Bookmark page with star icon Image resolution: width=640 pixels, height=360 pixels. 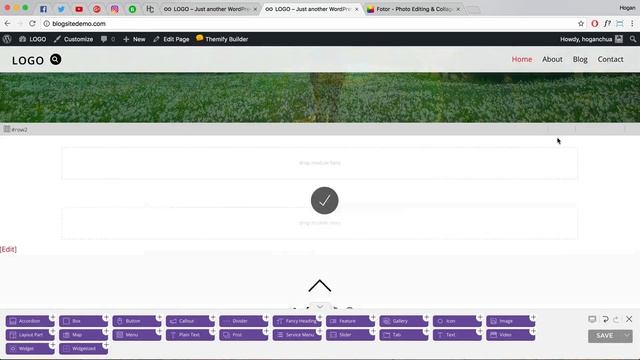click(581, 24)
